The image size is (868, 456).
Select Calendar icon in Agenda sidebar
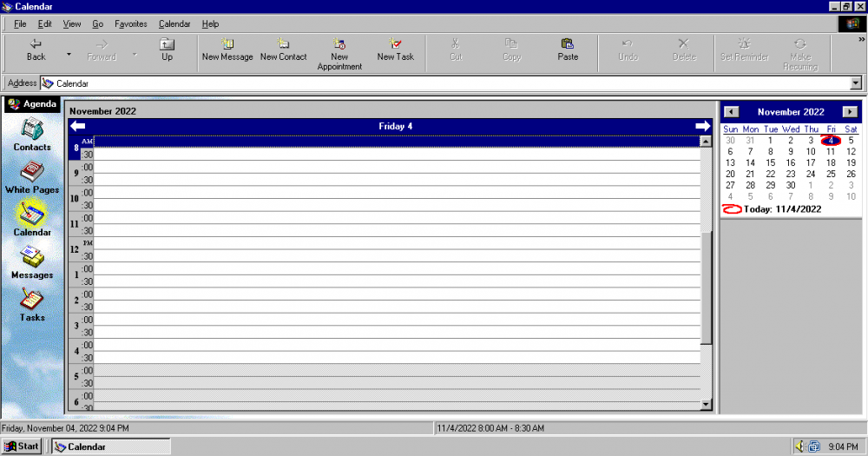point(32,219)
